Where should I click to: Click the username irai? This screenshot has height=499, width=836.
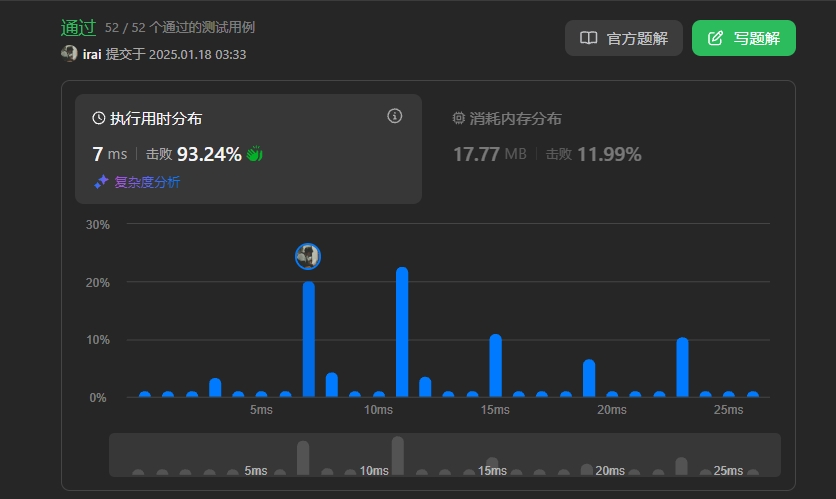(x=92, y=54)
